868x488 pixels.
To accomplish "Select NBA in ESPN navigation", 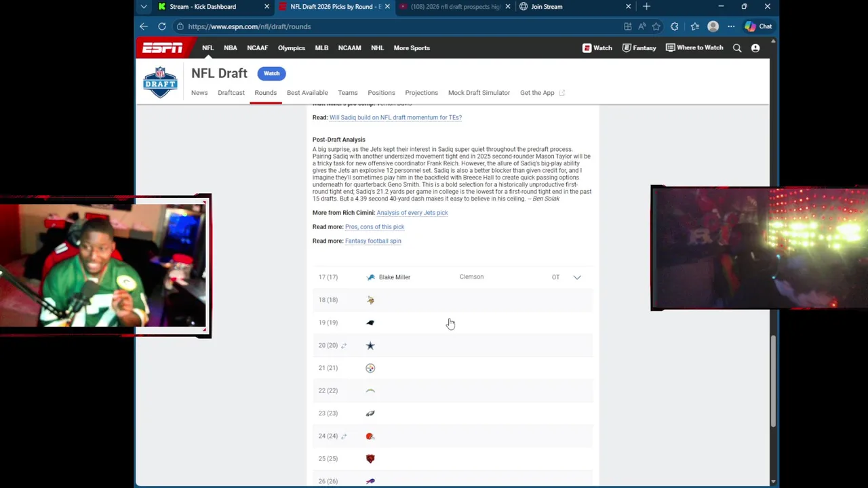I will tap(231, 48).
